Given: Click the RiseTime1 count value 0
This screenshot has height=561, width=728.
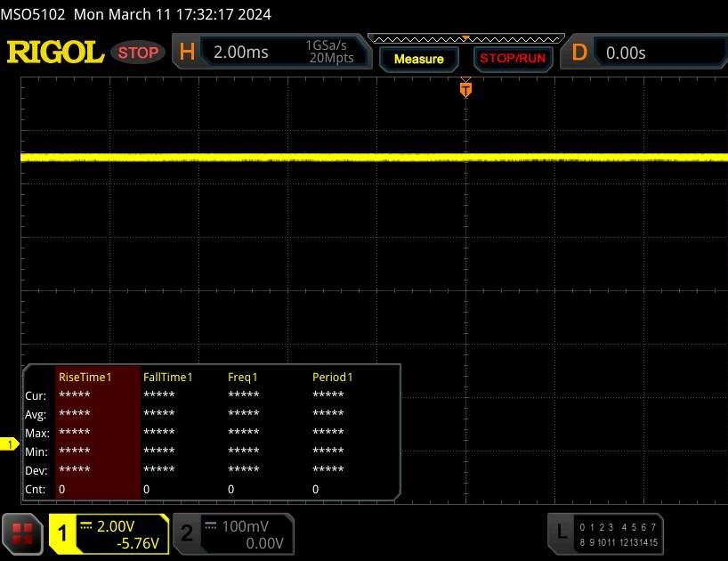Looking at the screenshot, I should 61,489.
